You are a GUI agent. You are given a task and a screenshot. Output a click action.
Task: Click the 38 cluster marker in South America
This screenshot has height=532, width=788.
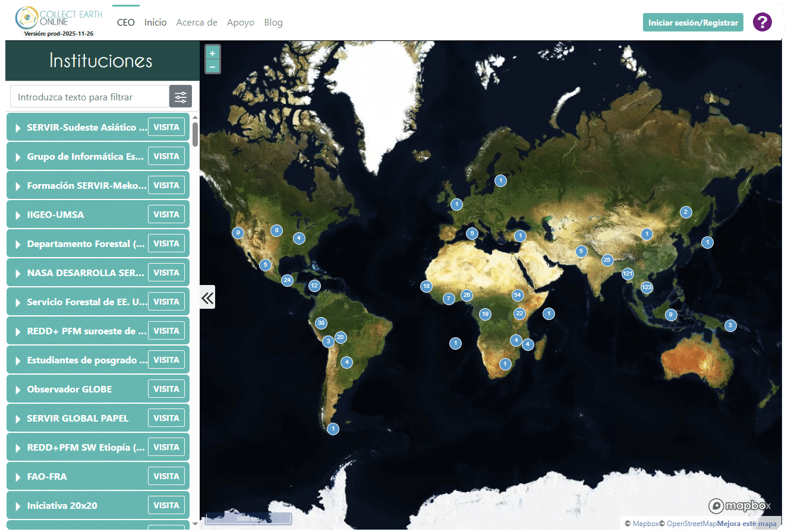(321, 323)
